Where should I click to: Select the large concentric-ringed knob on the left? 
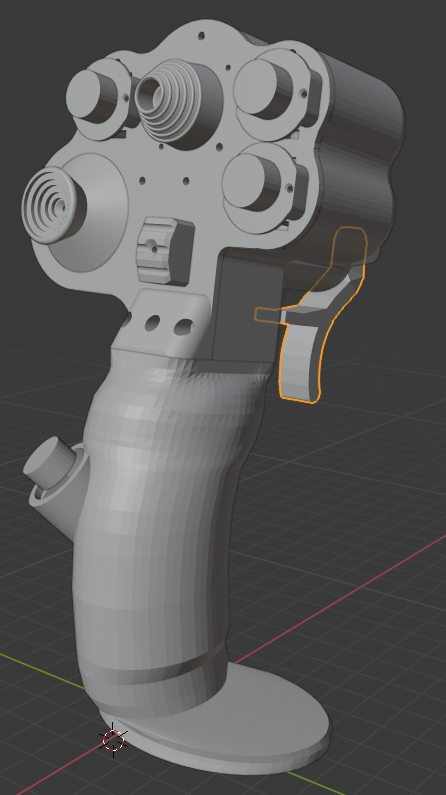coord(53,205)
